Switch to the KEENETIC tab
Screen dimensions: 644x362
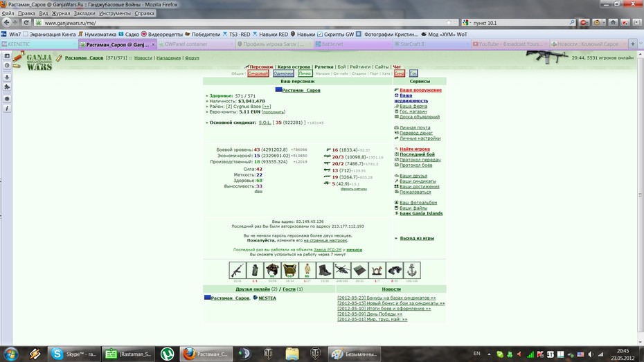click(x=39, y=44)
